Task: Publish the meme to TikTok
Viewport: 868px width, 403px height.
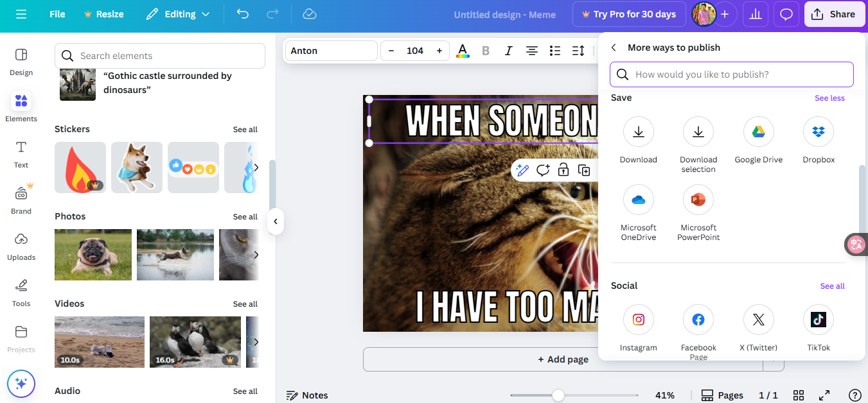Action: click(818, 319)
